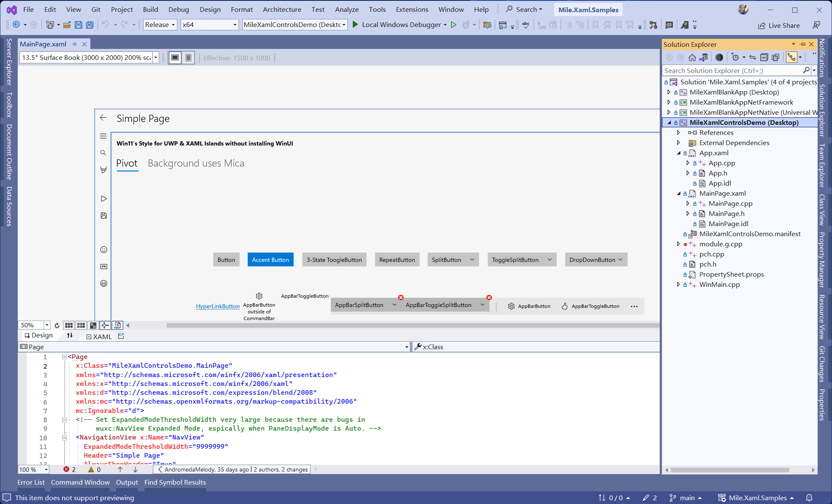Switch to the Error List tab
The image size is (832, 504).
(x=31, y=482)
